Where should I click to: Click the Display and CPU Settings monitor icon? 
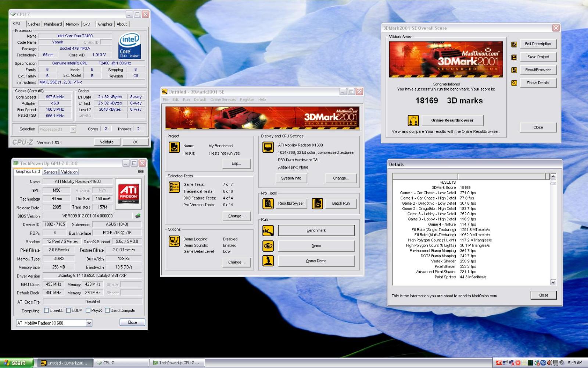coord(268,147)
